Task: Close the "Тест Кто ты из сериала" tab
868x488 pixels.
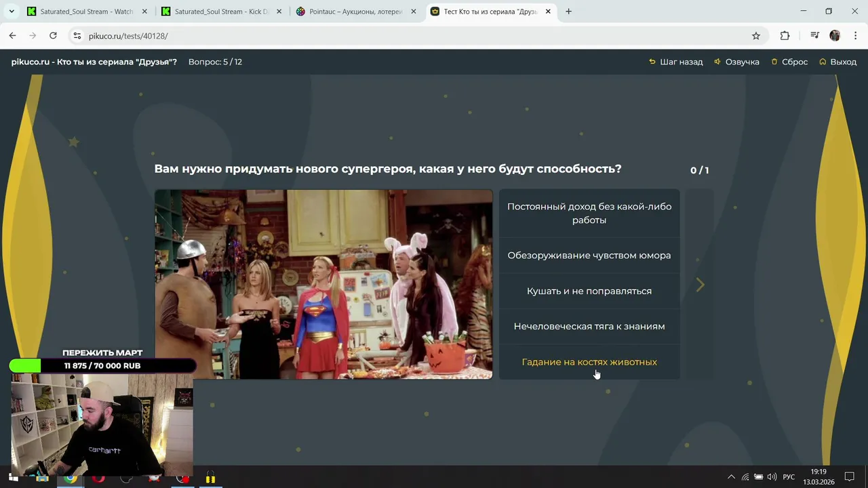Action: pyautogui.click(x=548, y=12)
